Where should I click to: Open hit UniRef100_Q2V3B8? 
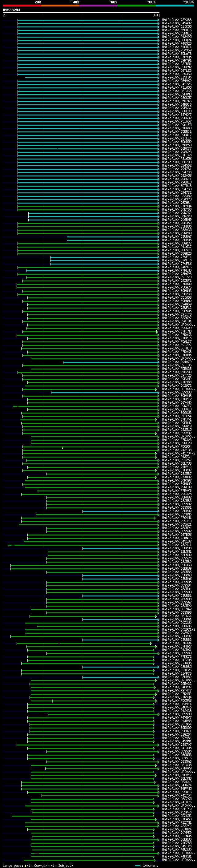click(x=177, y=20)
